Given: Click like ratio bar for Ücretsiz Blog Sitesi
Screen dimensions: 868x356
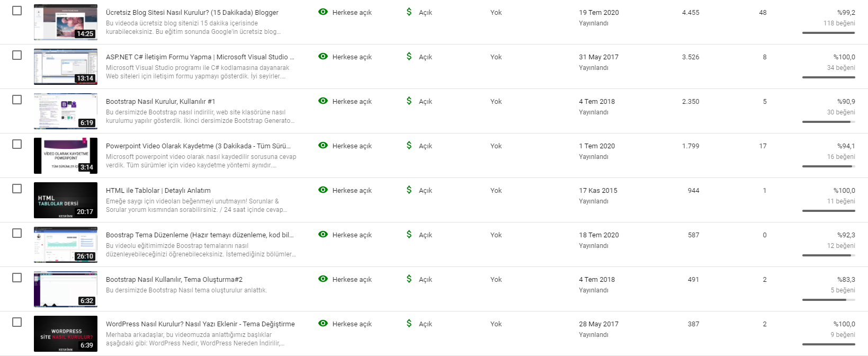Looking at the screenshot, I should (828, 33).
